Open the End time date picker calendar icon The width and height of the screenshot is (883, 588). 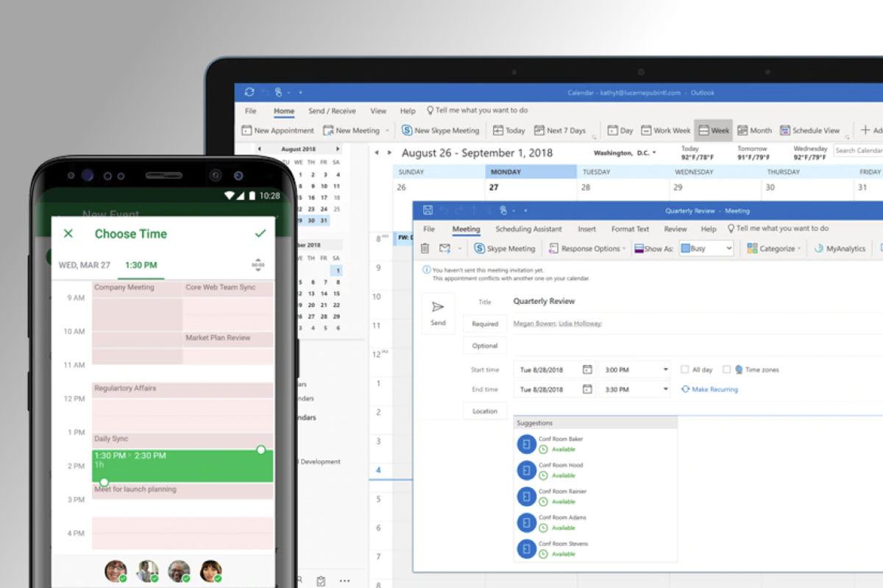pos(587,389)
